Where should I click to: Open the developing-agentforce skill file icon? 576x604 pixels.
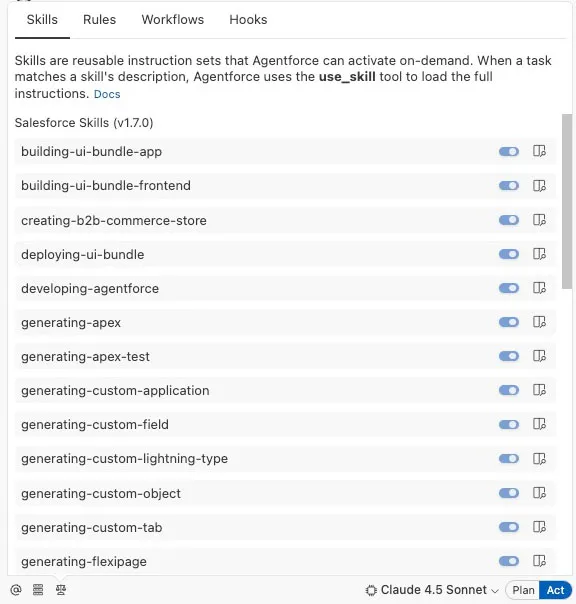pyautogui.click(x=539, y=288)
